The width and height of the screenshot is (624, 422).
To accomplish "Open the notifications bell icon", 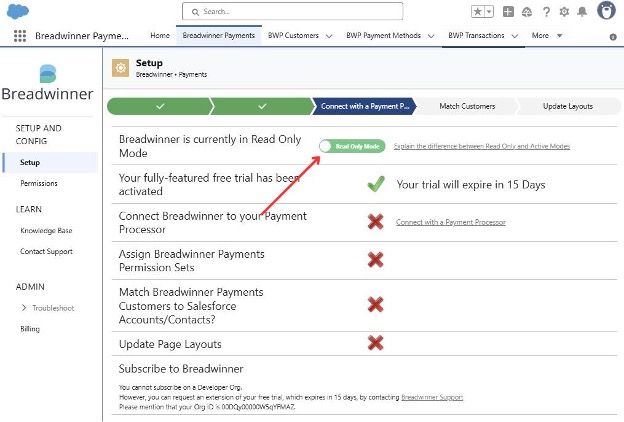I will click(x=583, y=11).
